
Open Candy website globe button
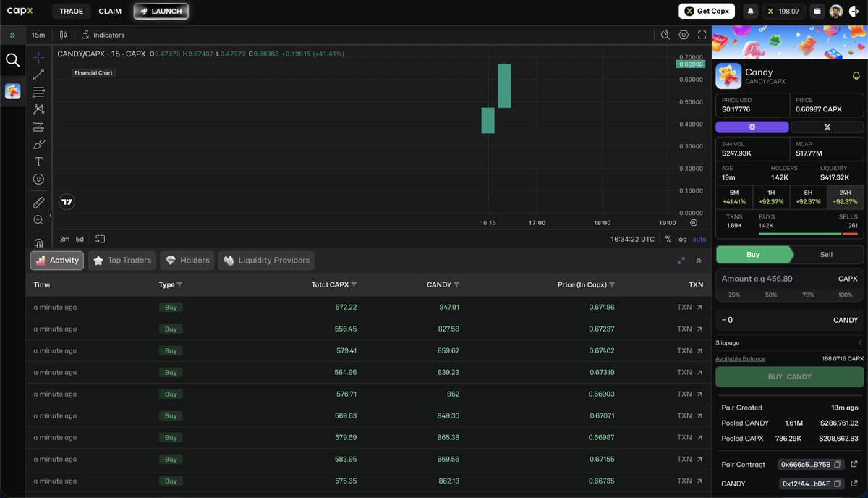coord(752,127)
